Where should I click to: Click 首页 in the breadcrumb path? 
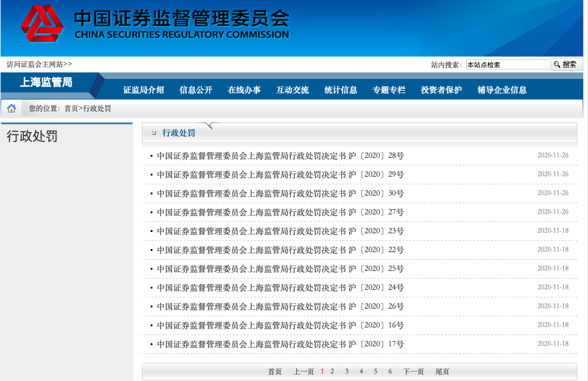[x=71, y=109]
